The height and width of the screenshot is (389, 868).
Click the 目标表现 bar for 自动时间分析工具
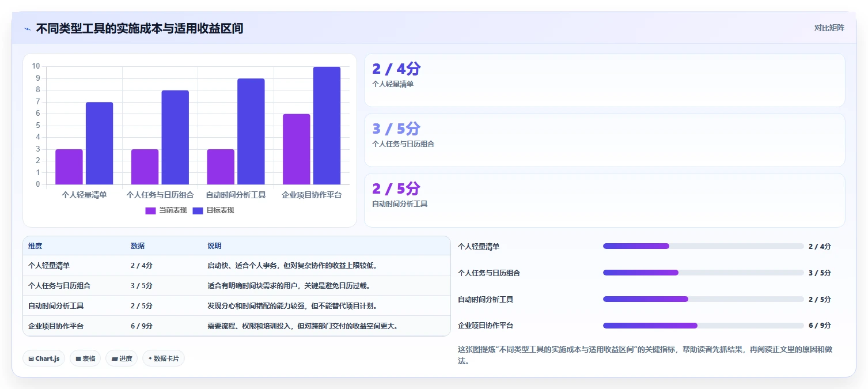(251, 131)
